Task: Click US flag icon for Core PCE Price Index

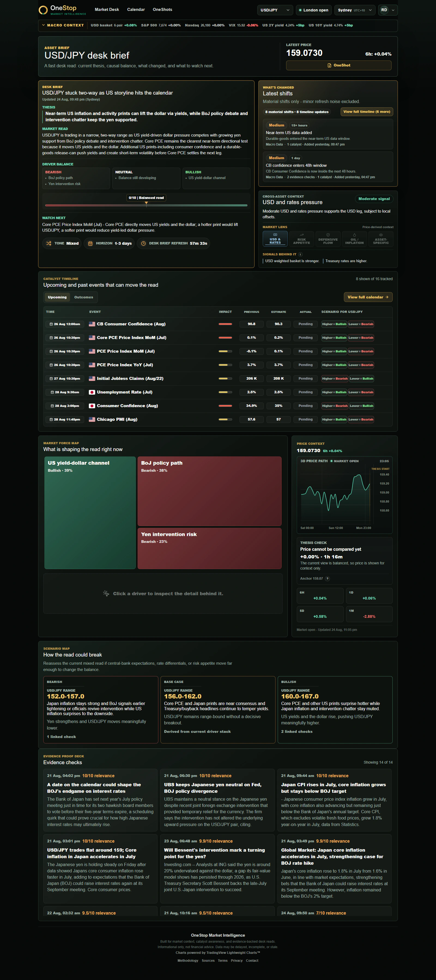Action: point(92,338)
